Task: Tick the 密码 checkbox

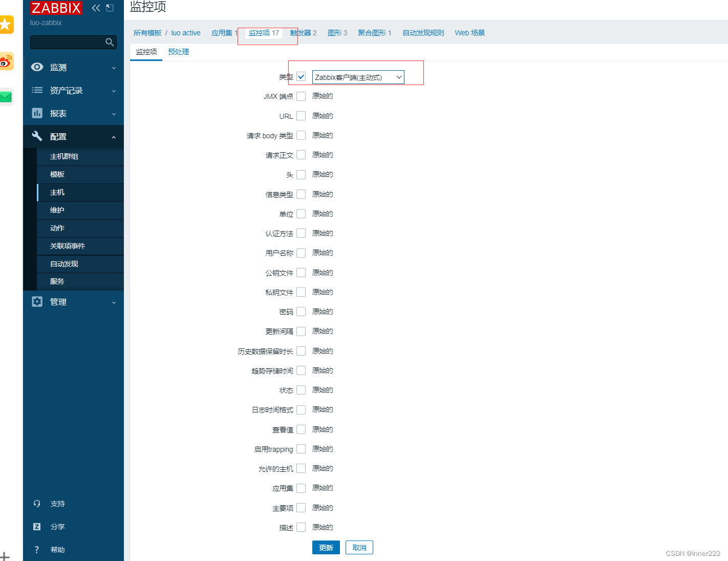Action: tap(301, 311)
